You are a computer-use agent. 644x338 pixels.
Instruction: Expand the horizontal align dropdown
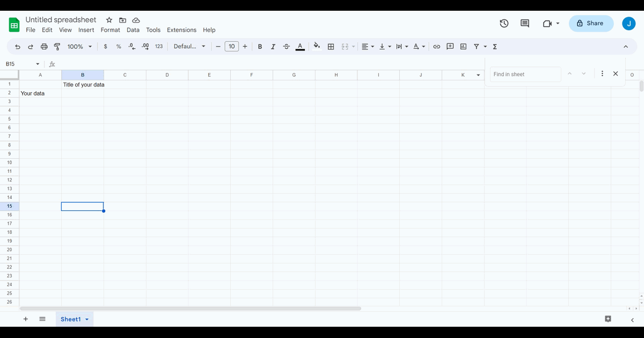372,47
